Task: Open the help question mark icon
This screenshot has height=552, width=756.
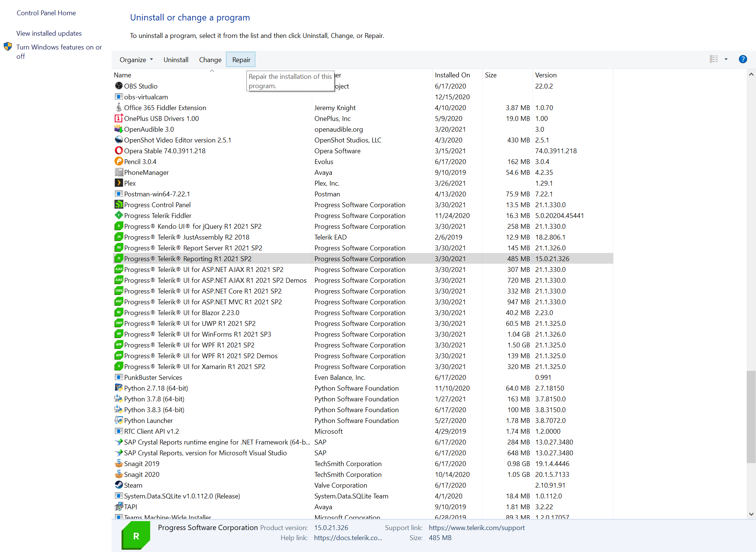Action: coord(743,60)
